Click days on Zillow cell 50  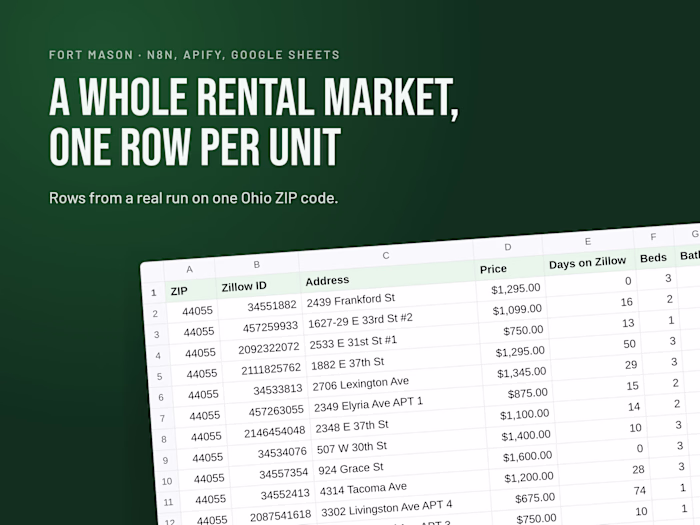(x=596, y=346)
